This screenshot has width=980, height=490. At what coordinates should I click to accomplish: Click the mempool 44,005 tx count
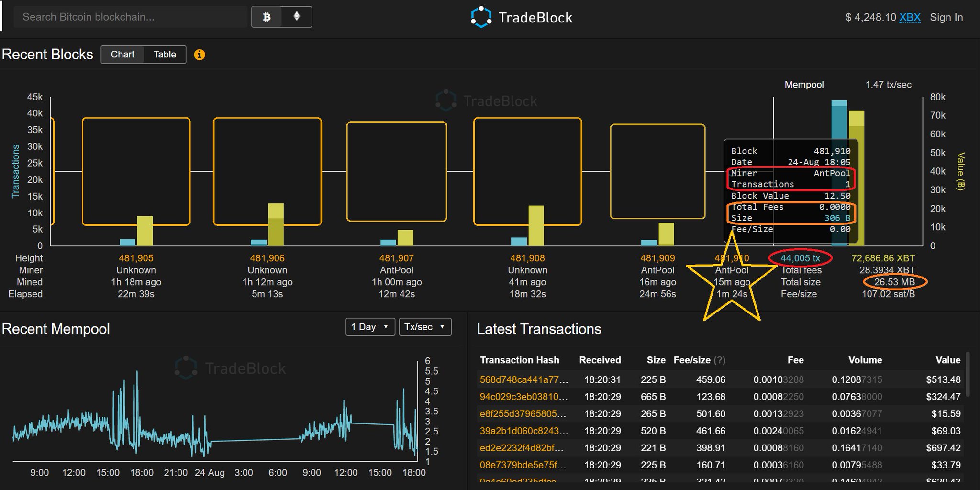[x=800, y=258]
